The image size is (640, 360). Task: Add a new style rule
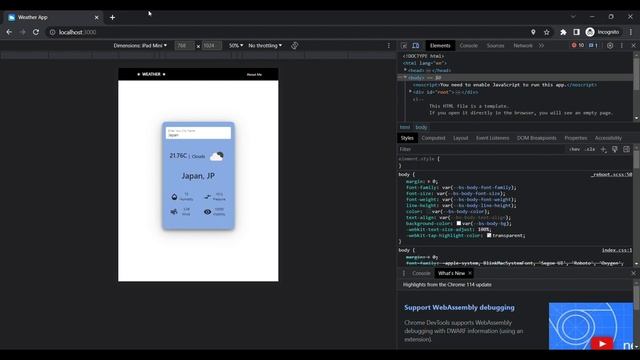coord(603,149)
